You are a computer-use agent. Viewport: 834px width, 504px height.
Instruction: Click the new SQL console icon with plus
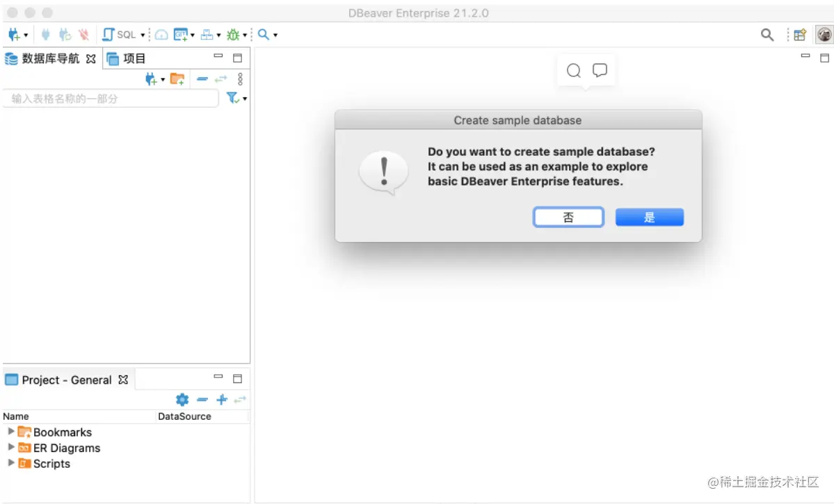(x=181, y=35)
